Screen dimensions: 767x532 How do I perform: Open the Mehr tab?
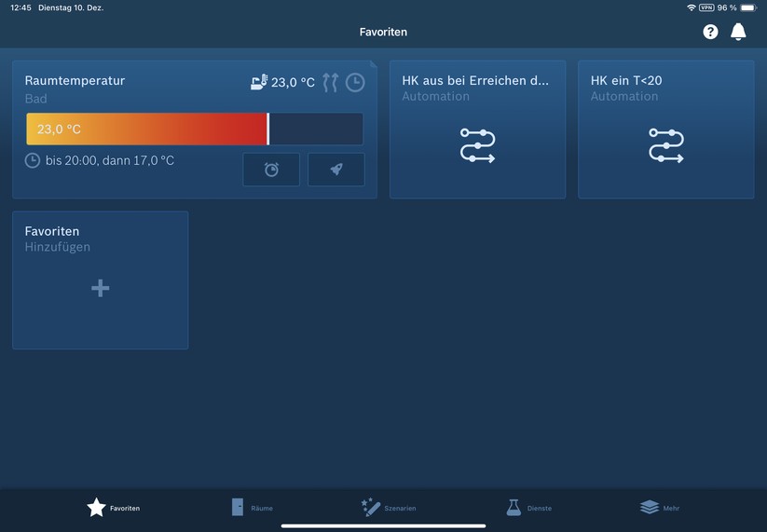[x=660, y=508]
